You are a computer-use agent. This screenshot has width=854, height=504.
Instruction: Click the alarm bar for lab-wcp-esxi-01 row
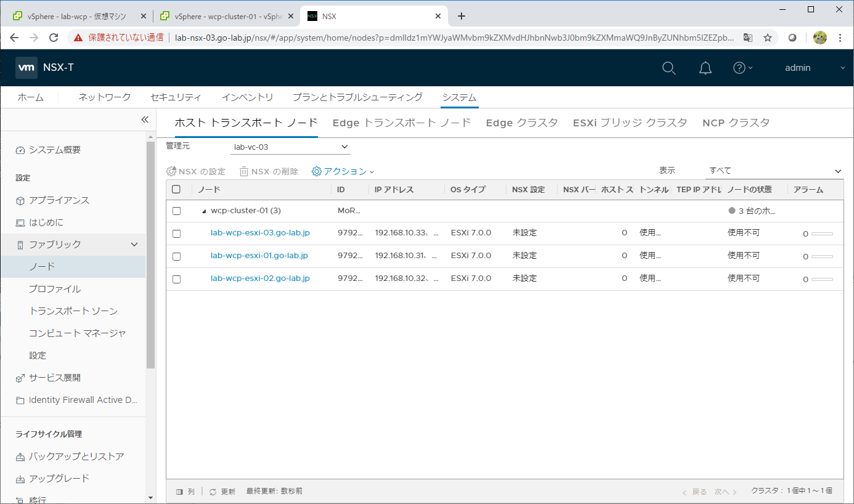pyautogui.click(x=822, y=256)
